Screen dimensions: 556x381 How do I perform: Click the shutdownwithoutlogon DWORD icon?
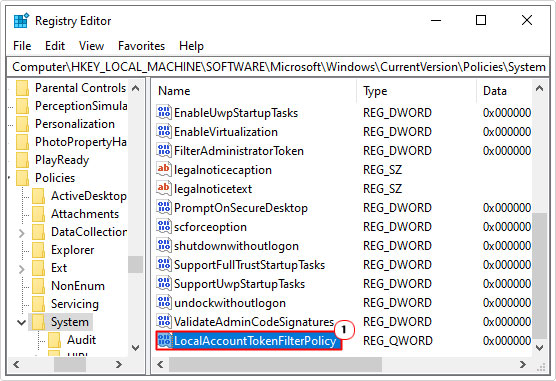click(x=163, y=245)
